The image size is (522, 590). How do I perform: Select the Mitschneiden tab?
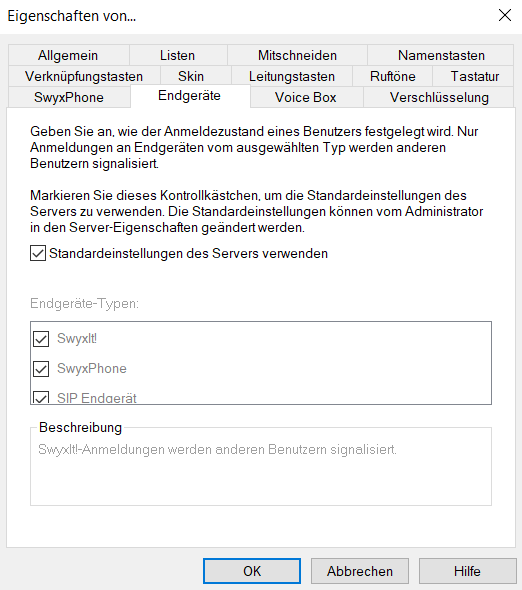(297, 55)
